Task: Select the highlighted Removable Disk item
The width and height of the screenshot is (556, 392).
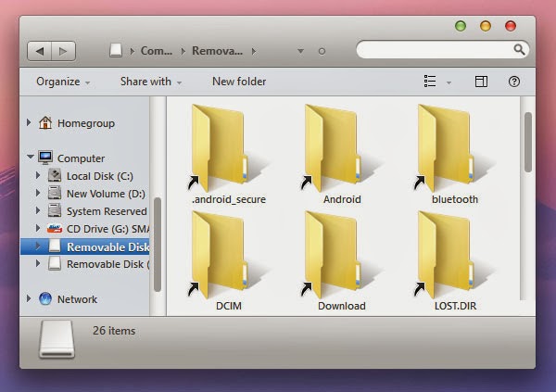Action: (85, 247)
